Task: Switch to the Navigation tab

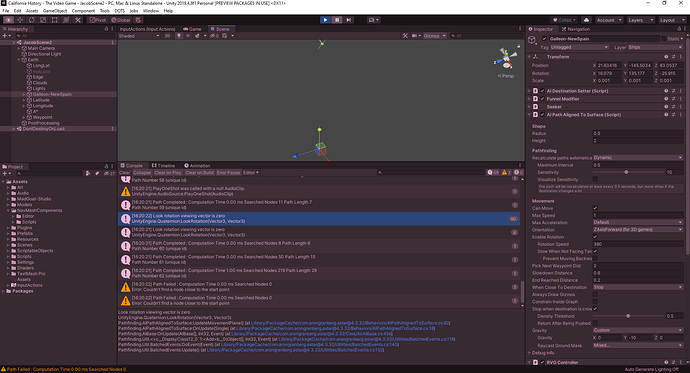Action: tap(576, 29)
